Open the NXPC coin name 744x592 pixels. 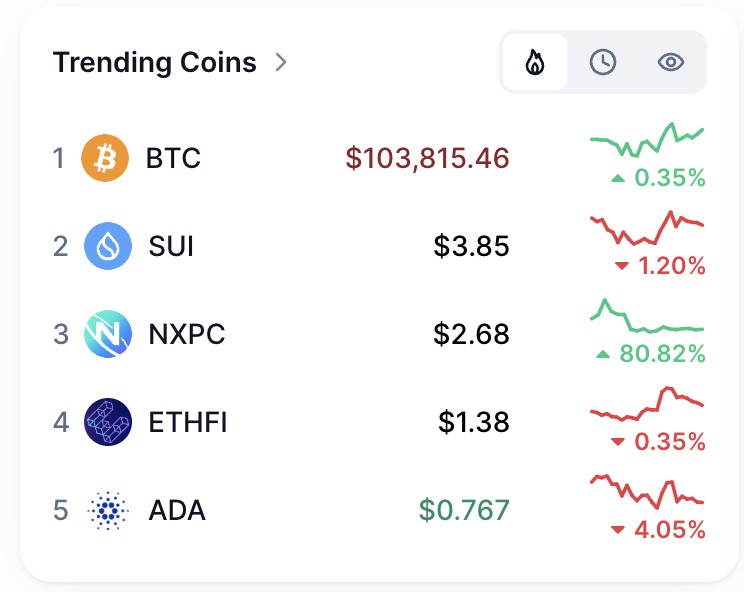(186, 334)
